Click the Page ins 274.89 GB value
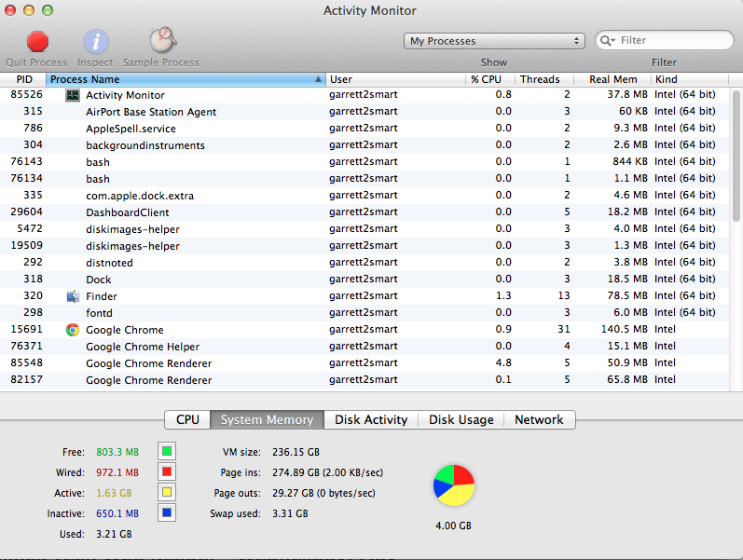 pyautogui.click(x=327, y=472)
